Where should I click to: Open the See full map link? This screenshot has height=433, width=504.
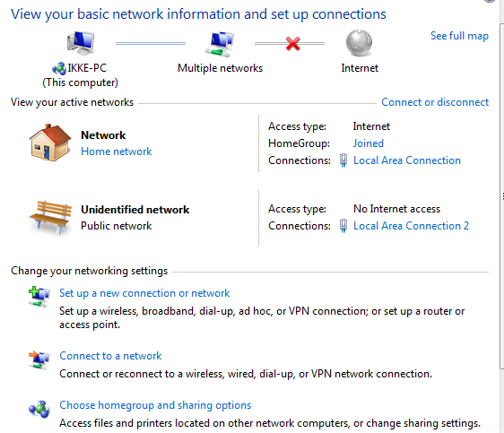point(459,36)
